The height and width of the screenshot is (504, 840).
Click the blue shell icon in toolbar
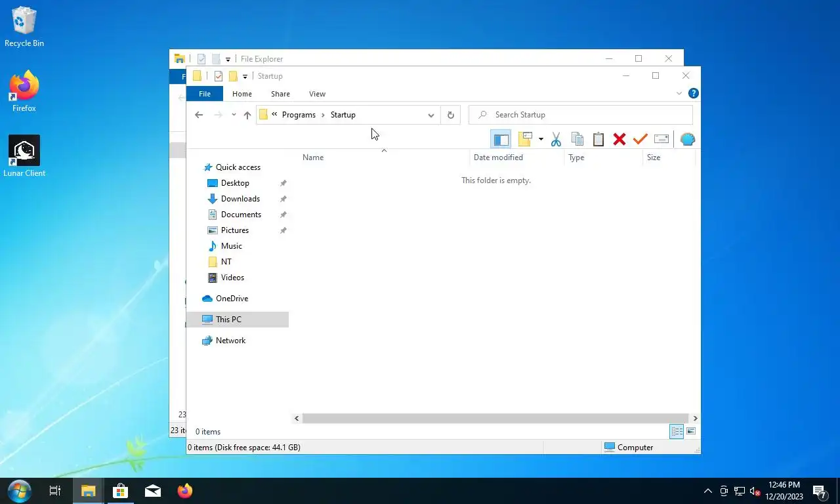687,139
